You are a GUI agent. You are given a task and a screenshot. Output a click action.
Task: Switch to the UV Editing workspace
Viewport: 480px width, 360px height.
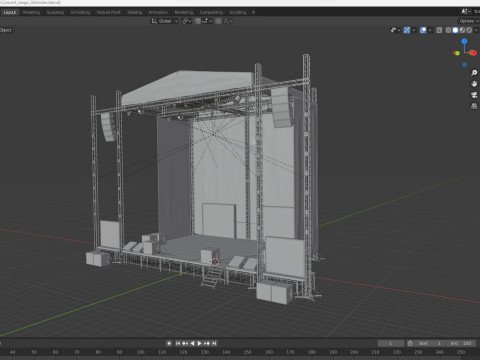tap(80, 12)
